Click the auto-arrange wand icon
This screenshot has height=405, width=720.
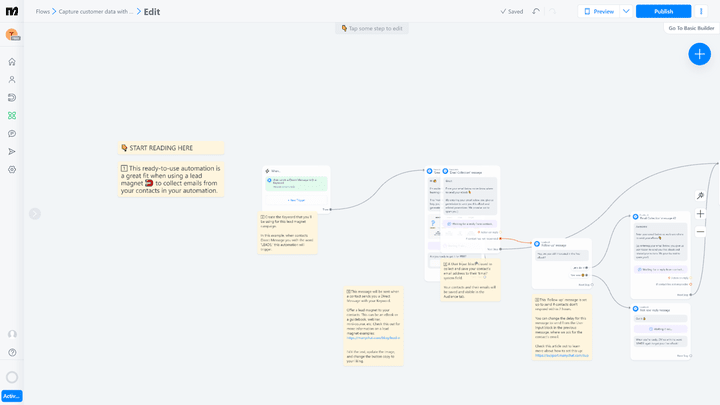click(700, 196)
